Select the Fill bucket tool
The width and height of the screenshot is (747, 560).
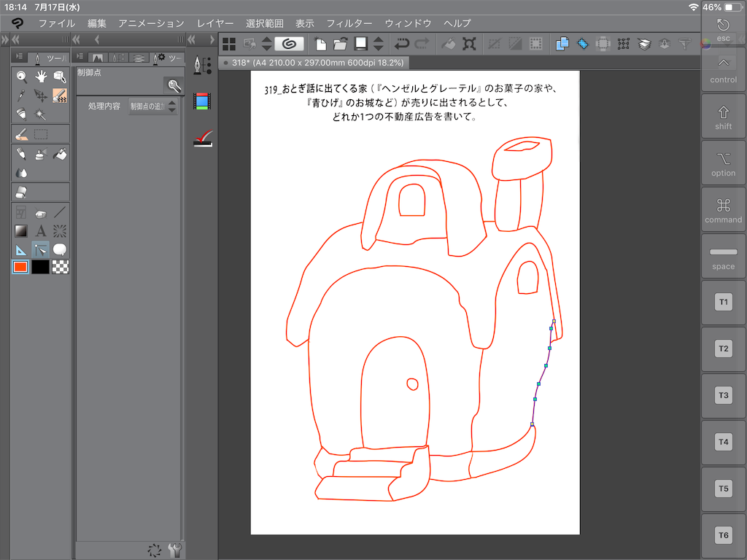[x=60, y=154]
